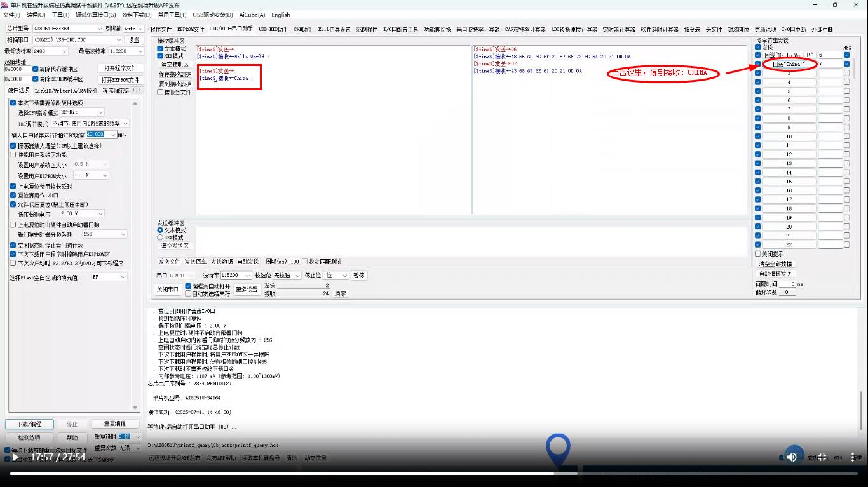
Task: Click the video play icon
Action: tap(16, 457)
